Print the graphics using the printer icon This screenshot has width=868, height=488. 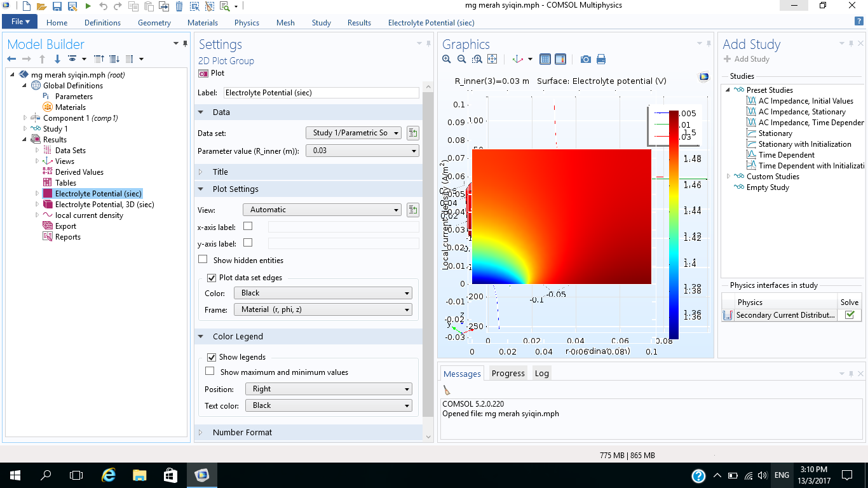(600, 59)
